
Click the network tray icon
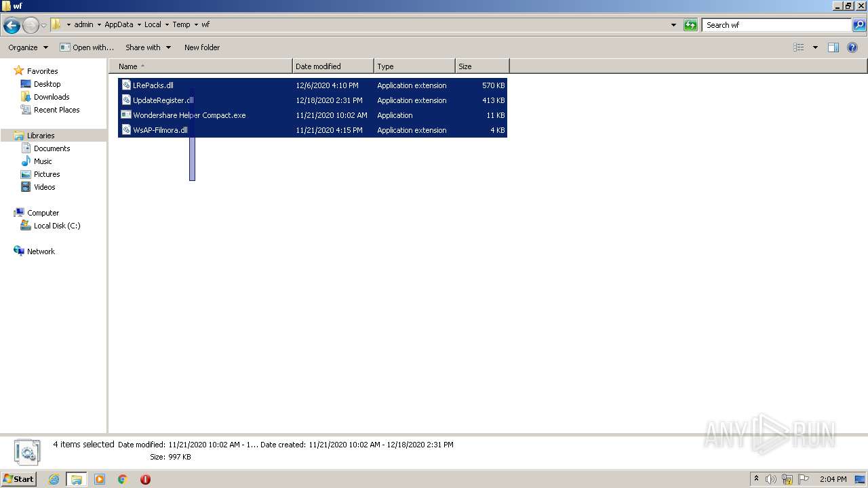pos(787,479)
